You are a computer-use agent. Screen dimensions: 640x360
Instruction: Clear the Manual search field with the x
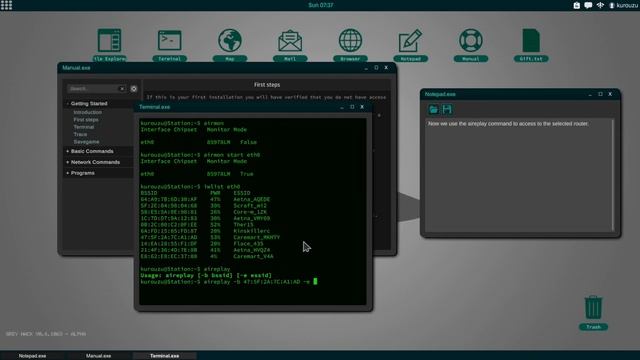(122, 89)
